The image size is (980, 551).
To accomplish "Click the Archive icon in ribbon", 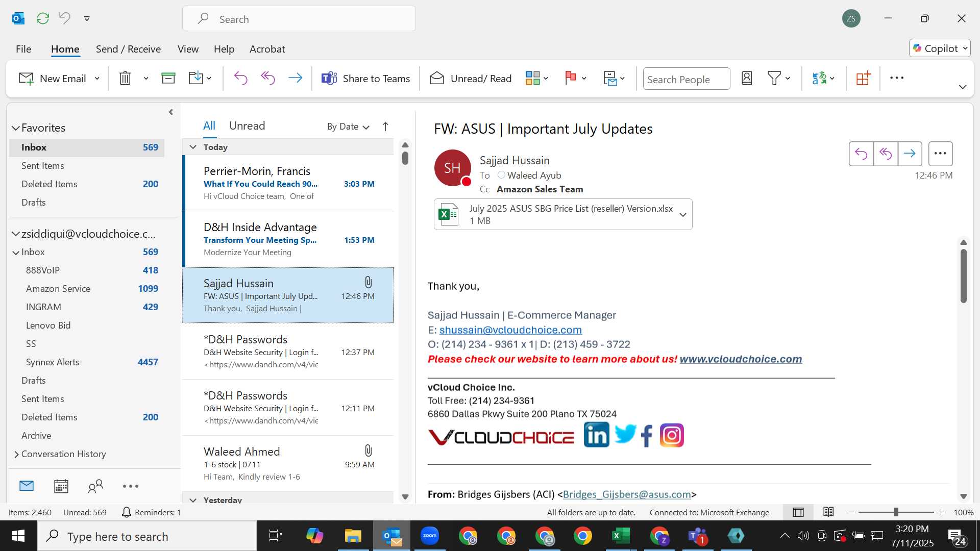I will [x=168, y=78].
